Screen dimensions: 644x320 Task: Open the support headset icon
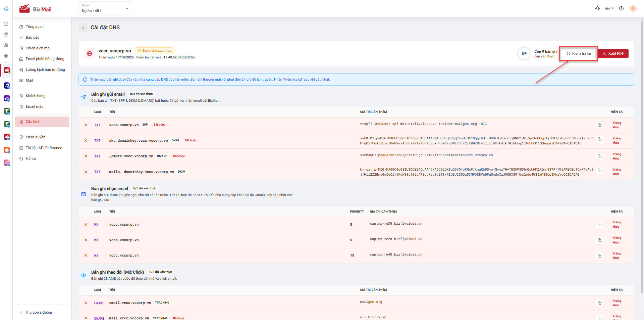(x=597, y=8)
